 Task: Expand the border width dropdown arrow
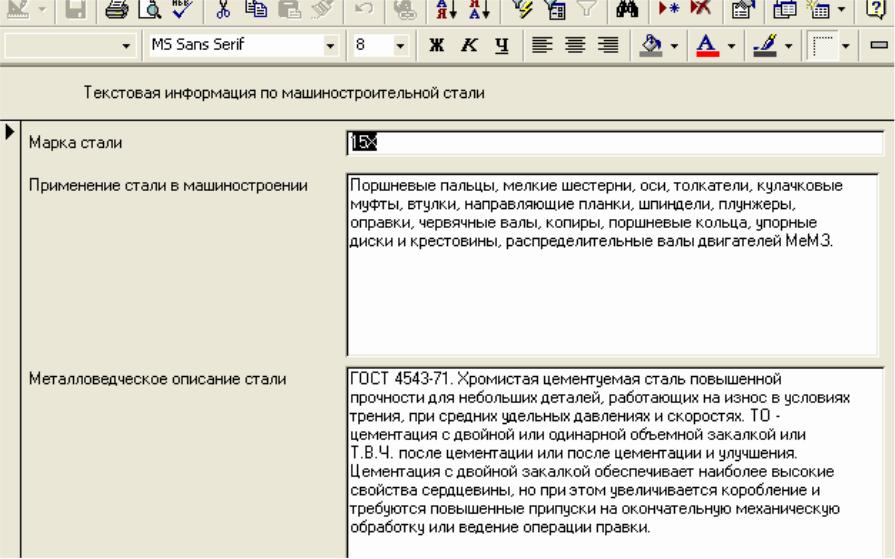(x=845, y=46)
